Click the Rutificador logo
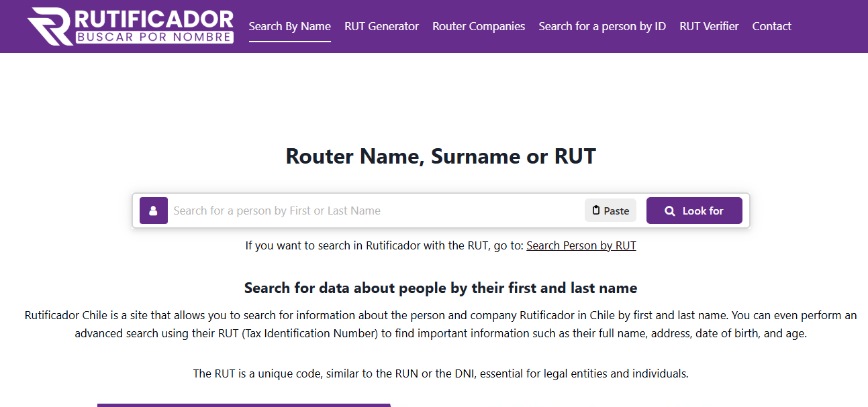The width and height of the screenshot is (868, 407). pyautogui.click(x=131, y=26)
